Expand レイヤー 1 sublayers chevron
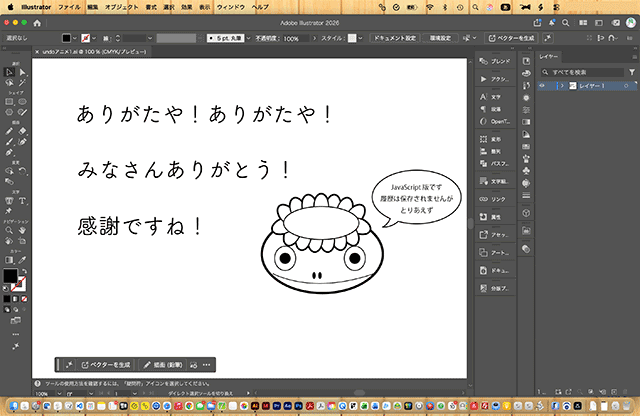640x416 pixels. [562, 86]
